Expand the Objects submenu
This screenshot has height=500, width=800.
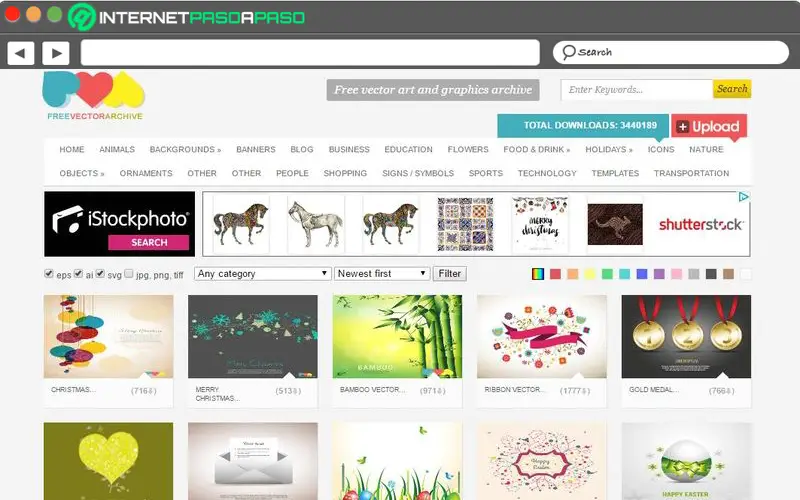pyautogui.click(x=82, y=173)
